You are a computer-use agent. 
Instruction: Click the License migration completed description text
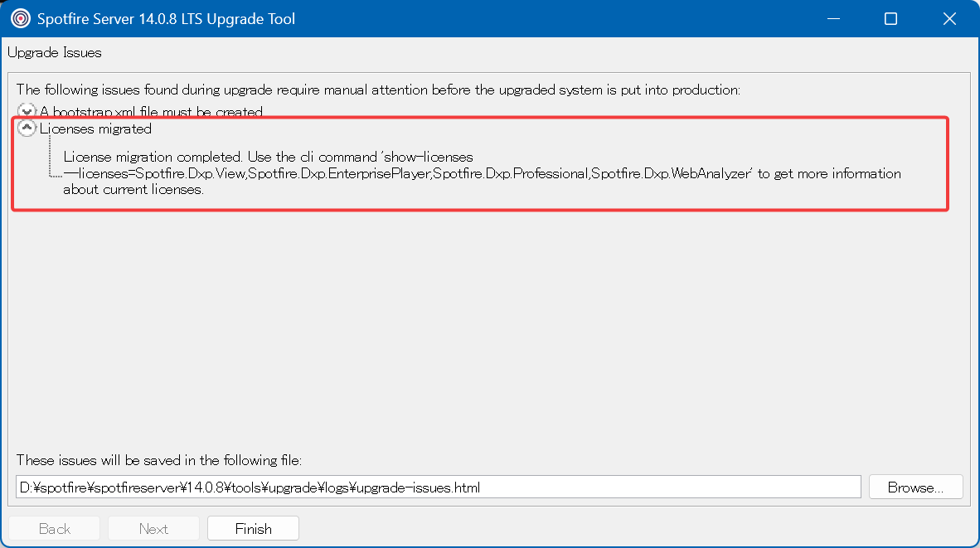tap(482, 173)
